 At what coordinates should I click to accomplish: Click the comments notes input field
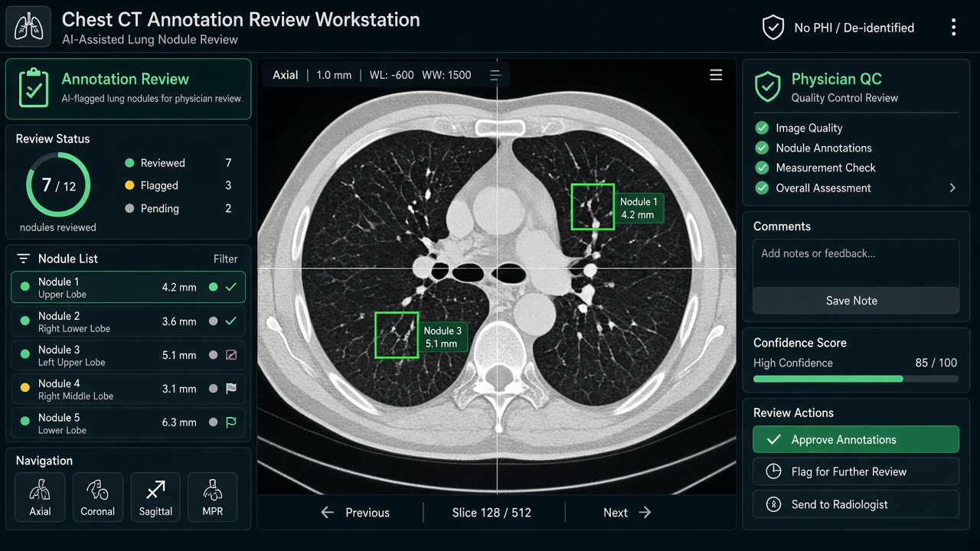pos(856,263)
